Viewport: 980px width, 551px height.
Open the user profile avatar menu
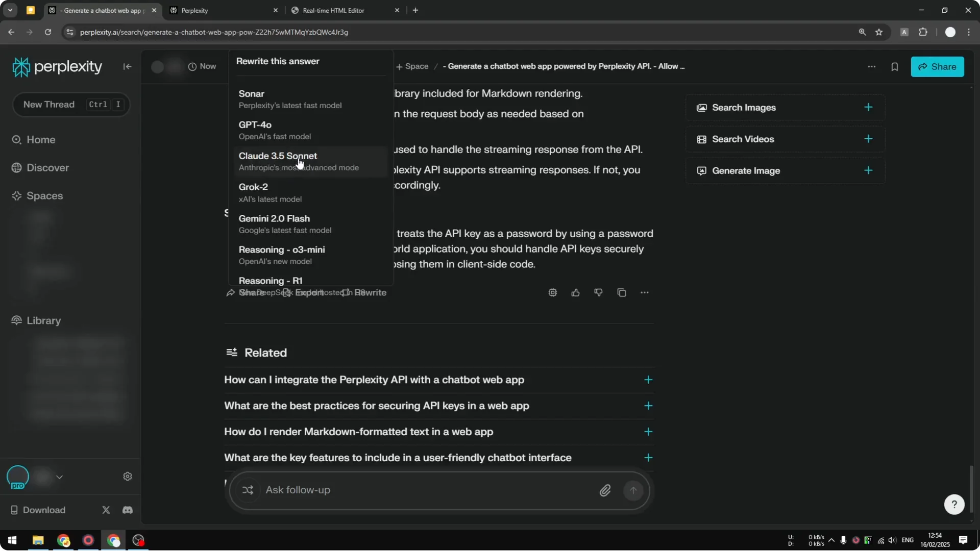tap(951, 32)
